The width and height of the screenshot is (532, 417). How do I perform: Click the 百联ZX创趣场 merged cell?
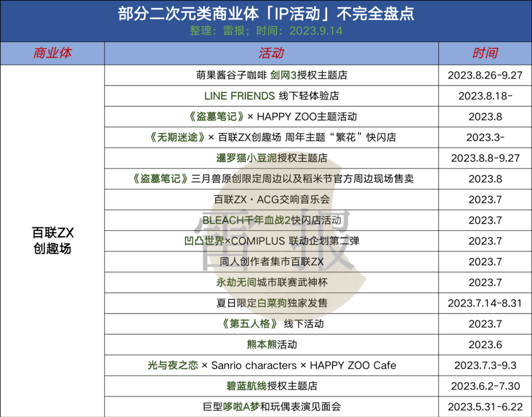(52, 241)
